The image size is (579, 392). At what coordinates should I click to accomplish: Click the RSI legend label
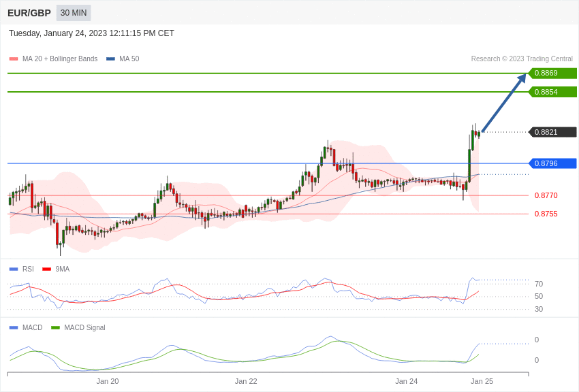(28, 269)
